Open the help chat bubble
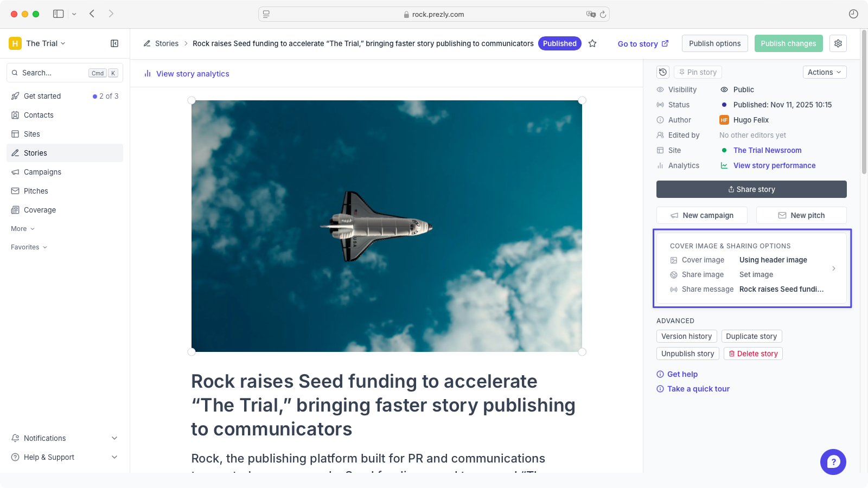This screenshot has width=868, height=488. click(833, 462)
